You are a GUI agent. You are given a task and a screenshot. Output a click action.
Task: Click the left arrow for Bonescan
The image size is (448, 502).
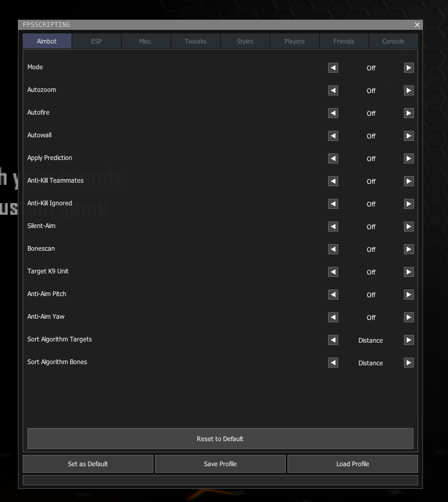(333, 250)
